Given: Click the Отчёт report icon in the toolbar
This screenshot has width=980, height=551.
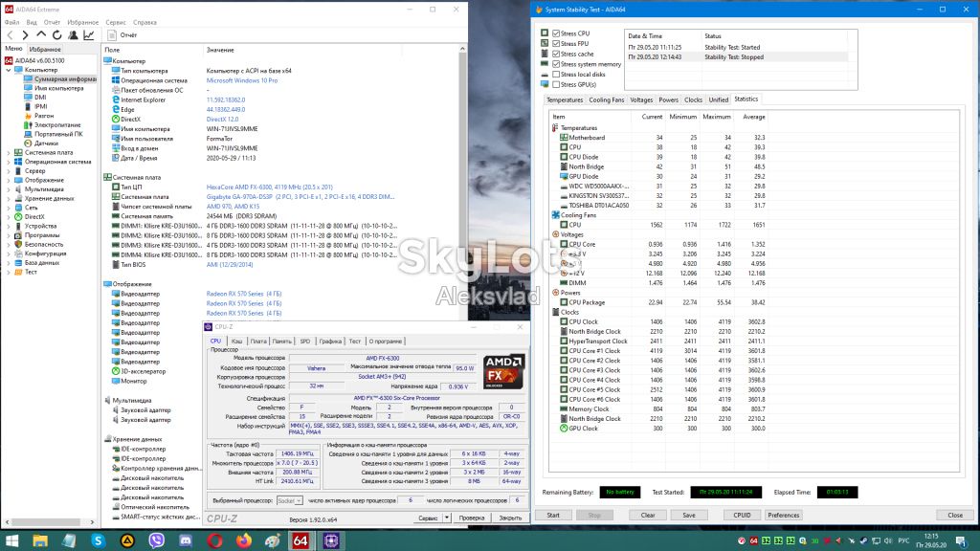Looking at the screenshot, I should [x=112, y=35].
